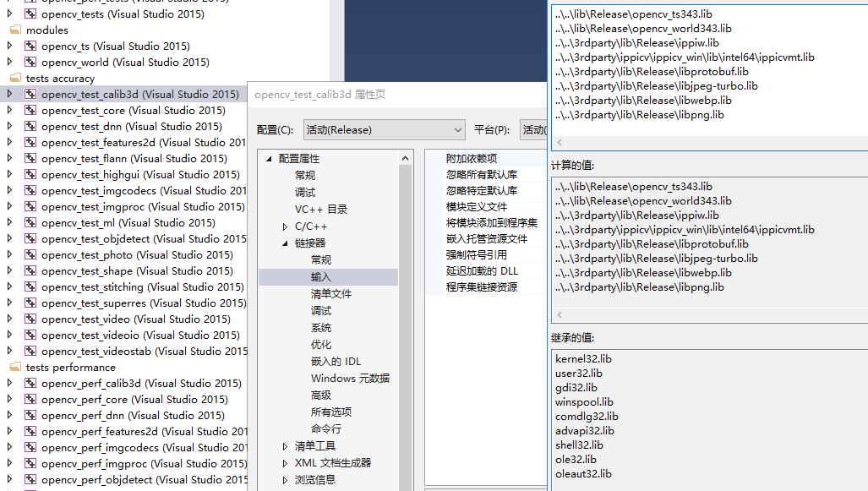Click the opencv_test_imgcodecs project icon
Image resolution: width=868 pixels, height=491 pixels.
[30, 190]
